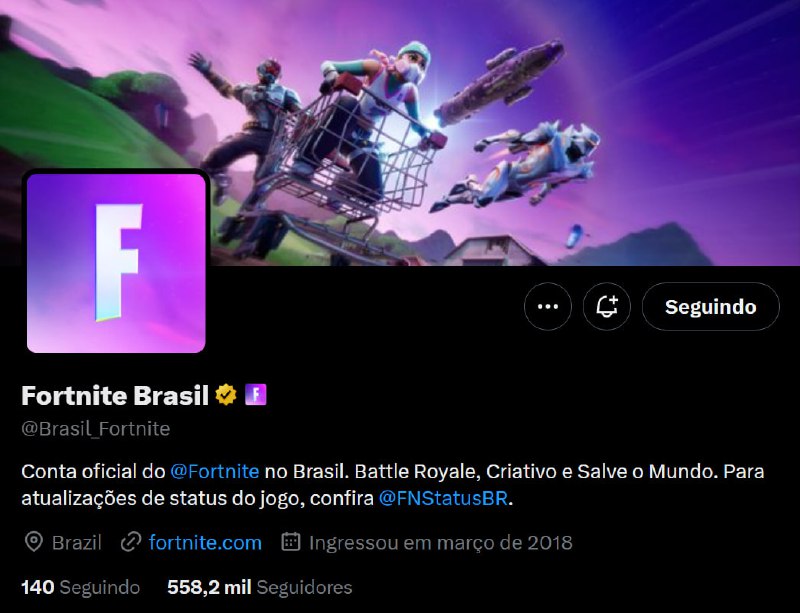Click the gold verified checkmark badge
Viewport: 800px width, 613px height.
(226, 395)
